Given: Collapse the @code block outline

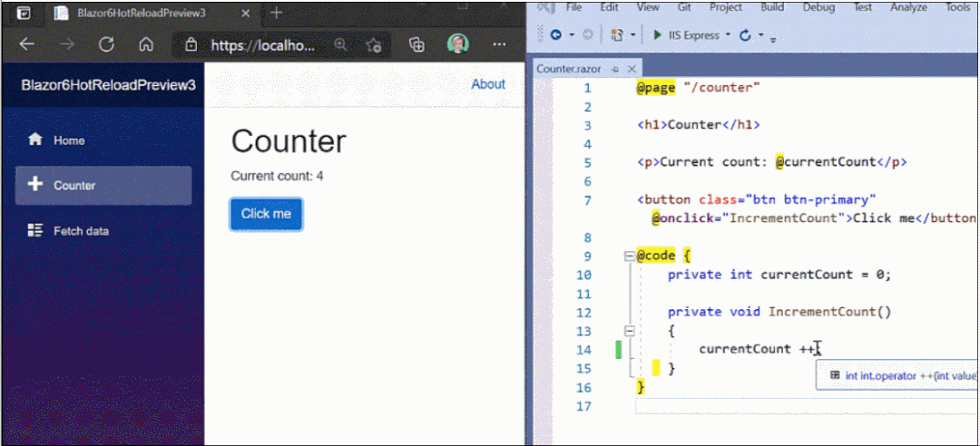Looking at the screenshot, I should coord(630,257).
